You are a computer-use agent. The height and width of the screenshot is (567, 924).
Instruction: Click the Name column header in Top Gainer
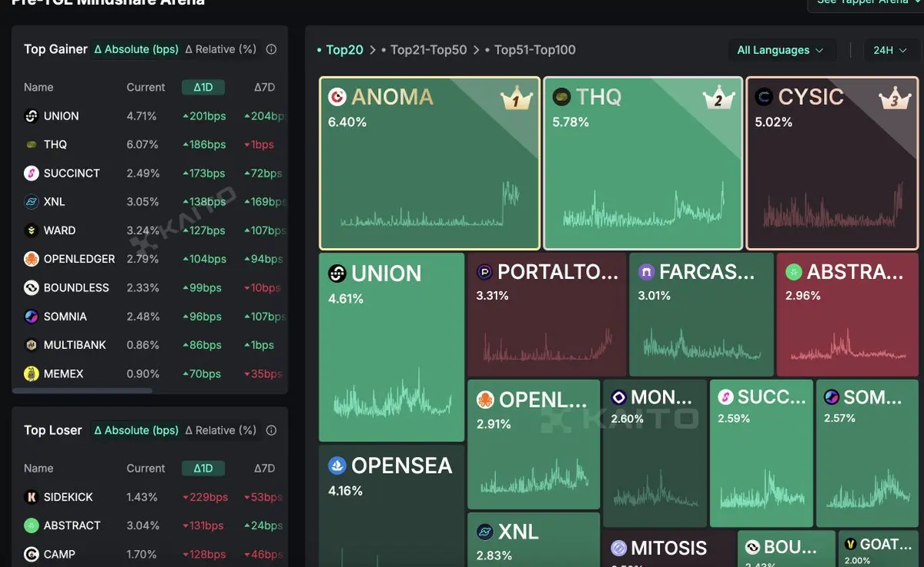tap(38, 87)
